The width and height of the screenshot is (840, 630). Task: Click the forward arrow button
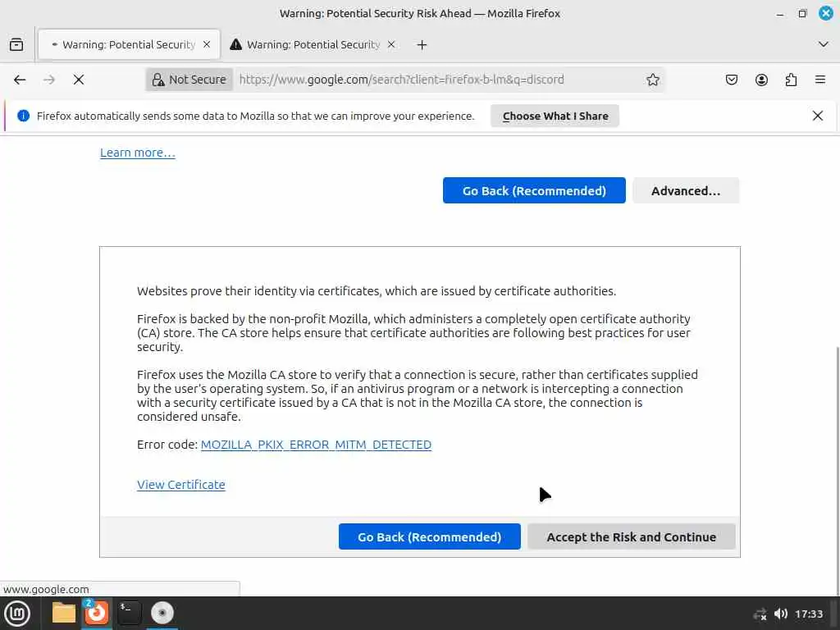point(49,80)
